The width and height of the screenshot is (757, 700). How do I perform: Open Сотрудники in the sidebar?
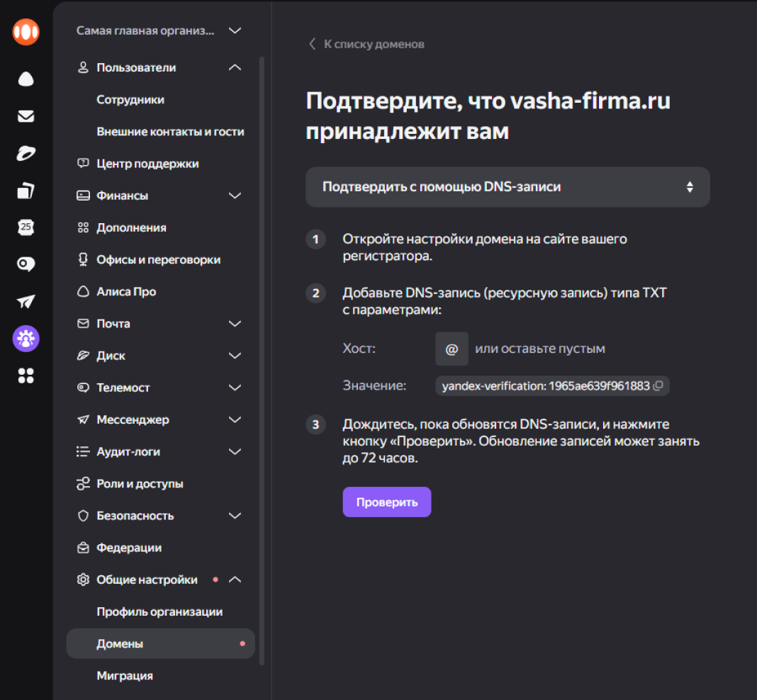130,100
